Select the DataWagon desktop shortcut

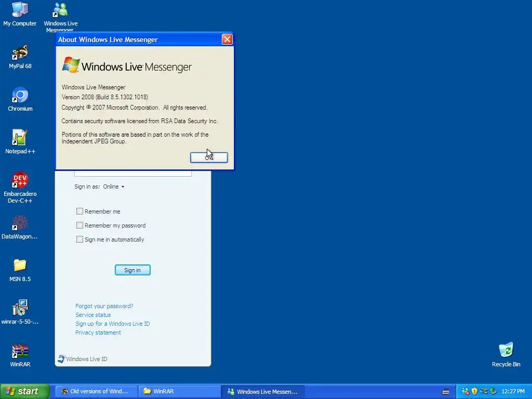click(20, 228)
